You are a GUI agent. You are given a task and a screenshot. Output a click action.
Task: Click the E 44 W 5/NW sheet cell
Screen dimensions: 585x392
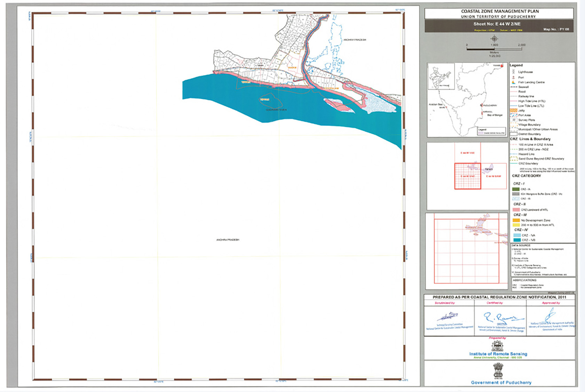[x=493, y=176]
